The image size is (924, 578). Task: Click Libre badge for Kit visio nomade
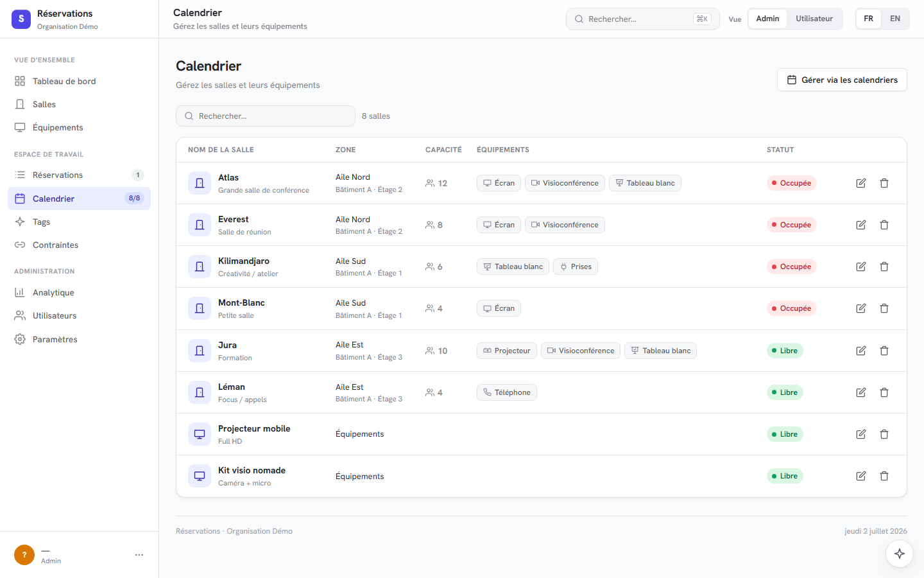[785, 476]
